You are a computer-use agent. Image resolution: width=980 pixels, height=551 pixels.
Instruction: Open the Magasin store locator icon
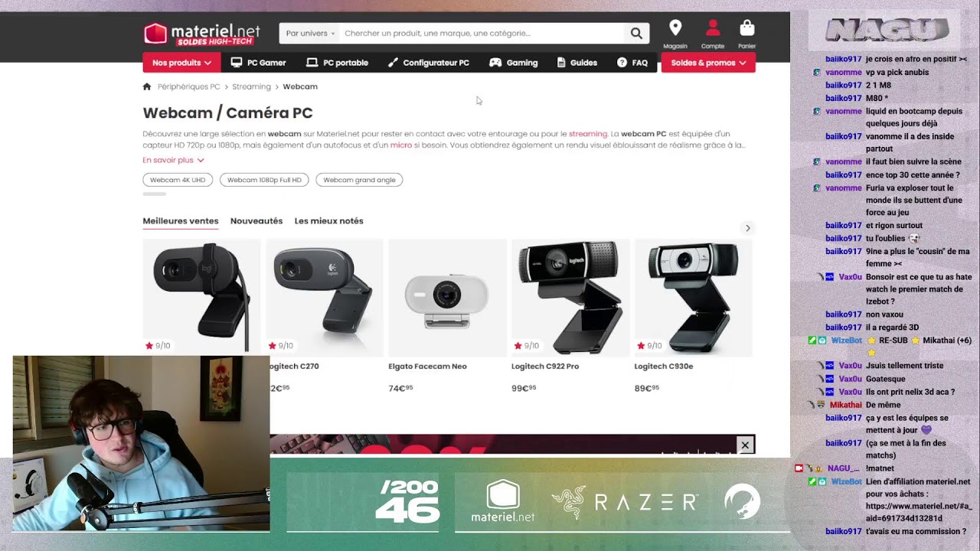click(x=675, y=34)
